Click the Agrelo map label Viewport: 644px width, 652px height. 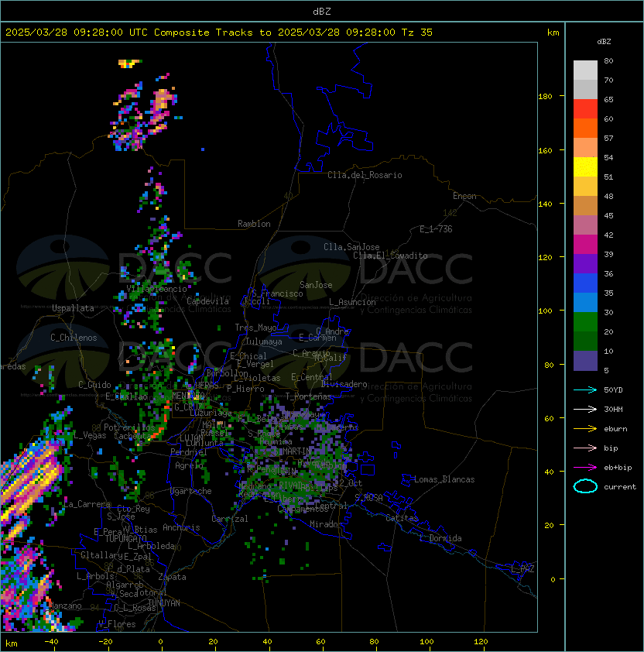189,465
